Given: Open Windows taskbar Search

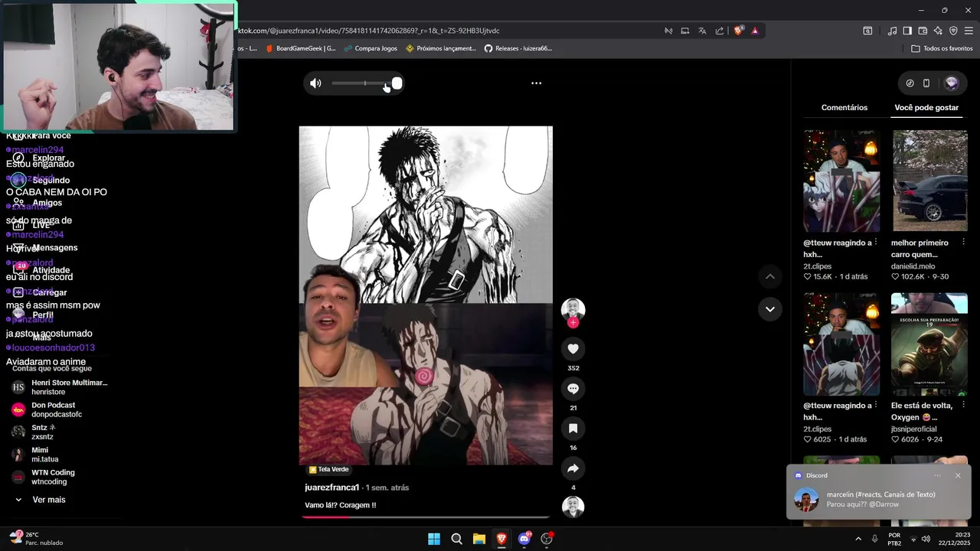Looking at the screenshot, I should click(x=456, y=539).
